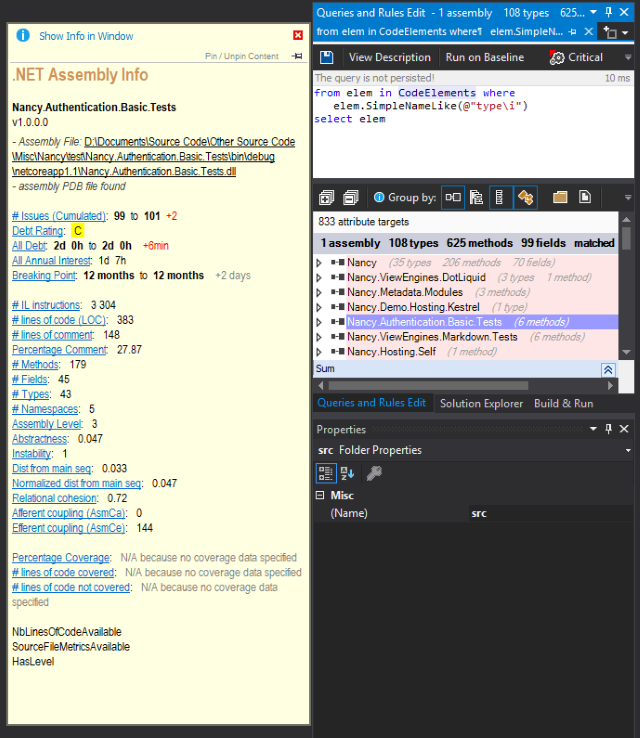Click the info icon next to Group by

coord(379,197)
